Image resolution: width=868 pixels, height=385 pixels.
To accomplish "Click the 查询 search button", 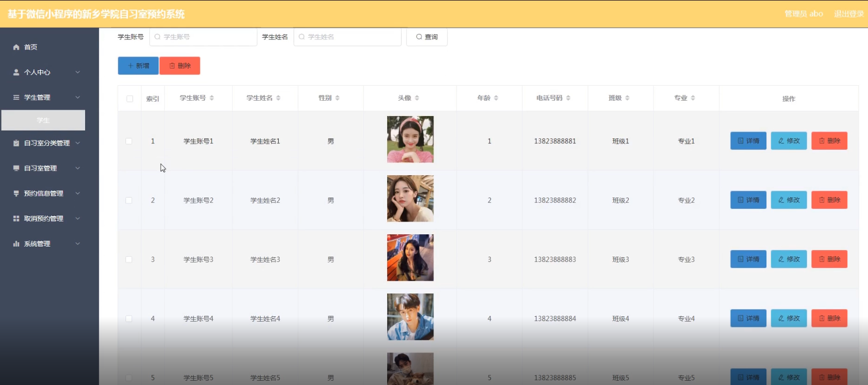I will pos(427,37).
